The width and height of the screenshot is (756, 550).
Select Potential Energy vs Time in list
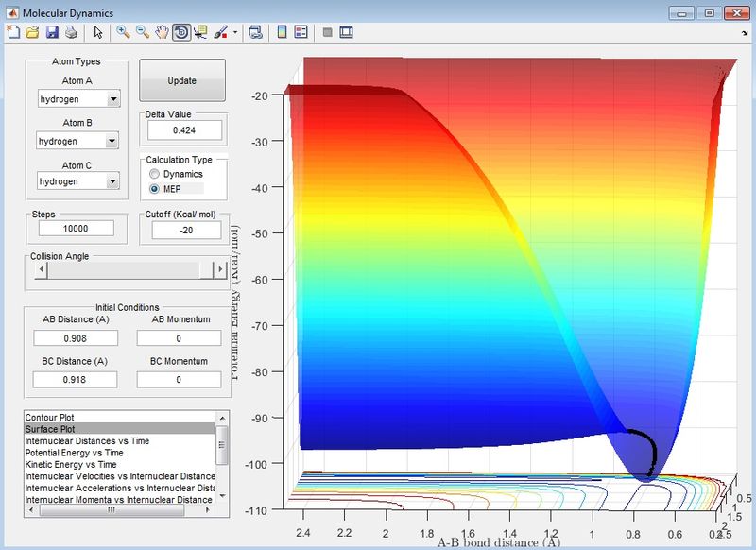(74, 453)
